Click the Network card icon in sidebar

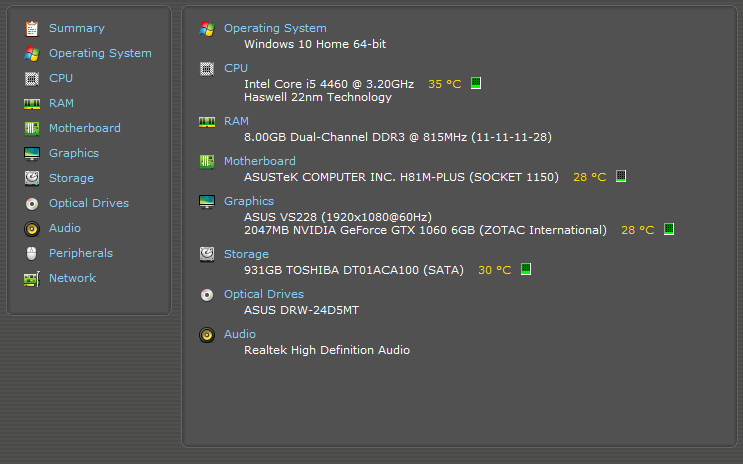tap(32, 279)
